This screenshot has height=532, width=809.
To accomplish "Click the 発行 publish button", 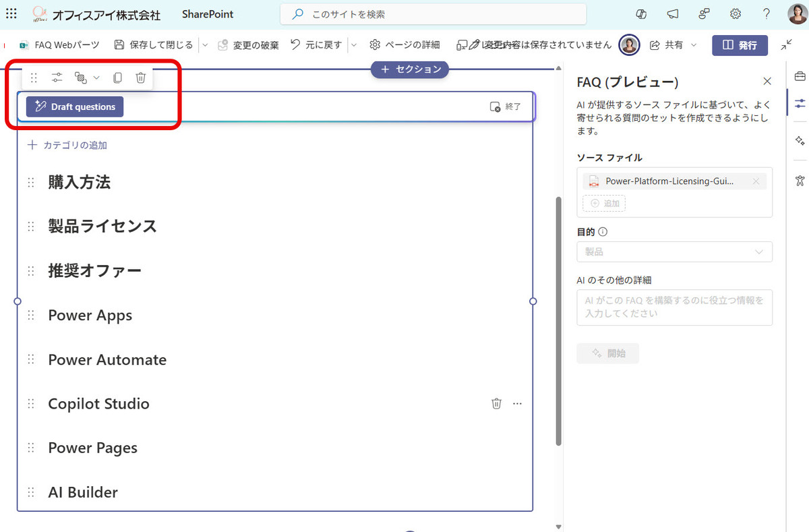I will 740,45.
